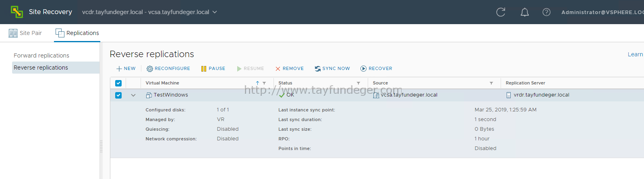Open the help question mark icon
The height and width of the screenshot is (179, 644).
pyautogui.click(x=547, y=12)
